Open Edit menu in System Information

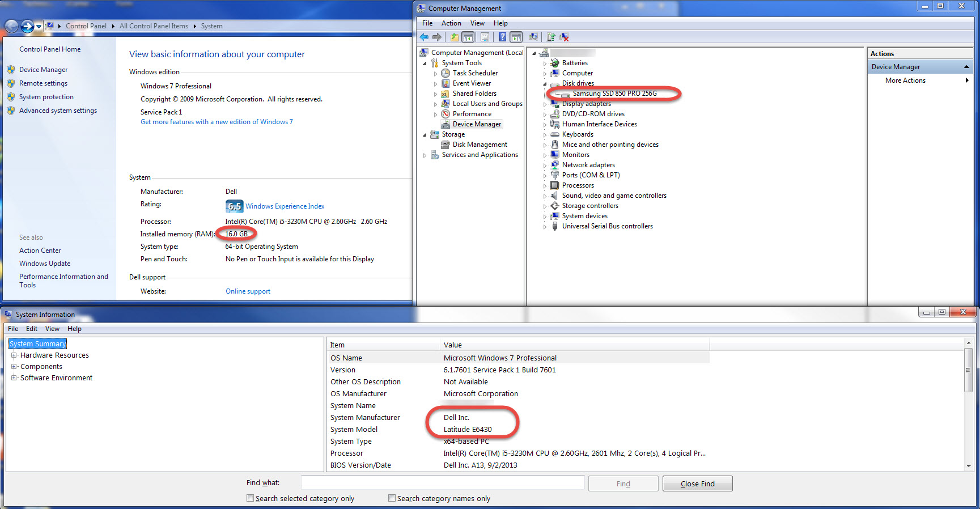point(32,329)
